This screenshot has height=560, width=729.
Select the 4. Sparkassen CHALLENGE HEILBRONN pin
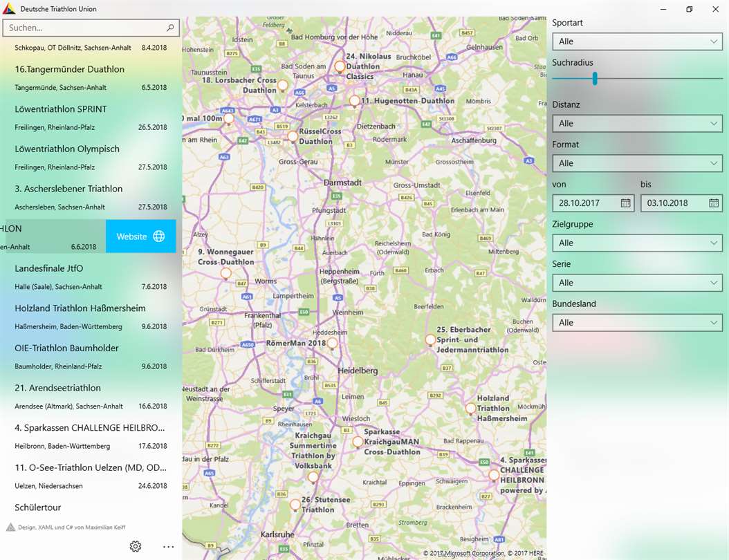pos(494,476)
